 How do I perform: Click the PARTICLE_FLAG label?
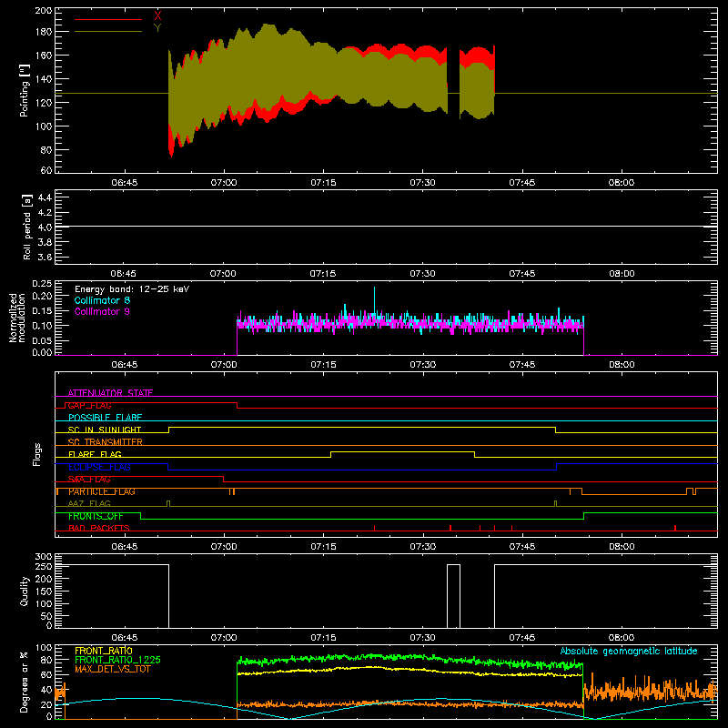(102, 491)
